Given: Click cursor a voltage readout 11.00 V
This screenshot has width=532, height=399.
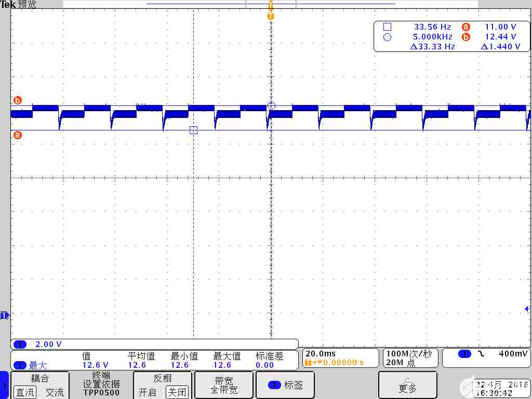Looking at the screenshot, I should click(500, 27).
